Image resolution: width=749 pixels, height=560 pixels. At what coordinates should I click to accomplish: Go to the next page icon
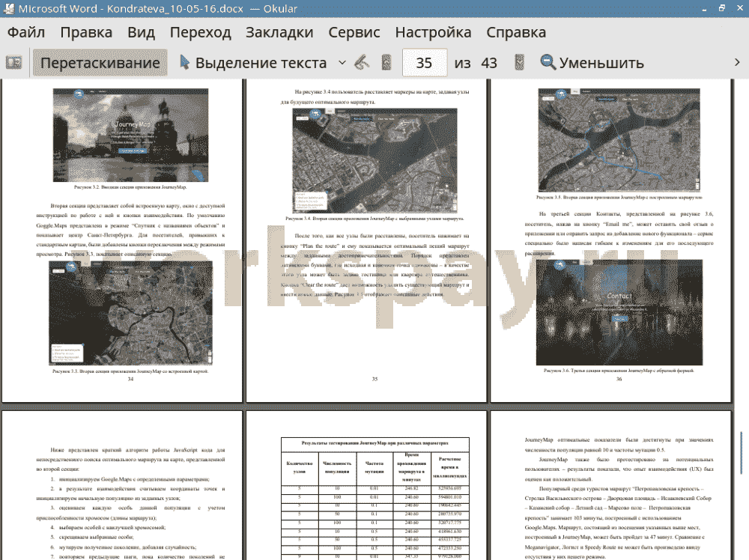point(519,63)
